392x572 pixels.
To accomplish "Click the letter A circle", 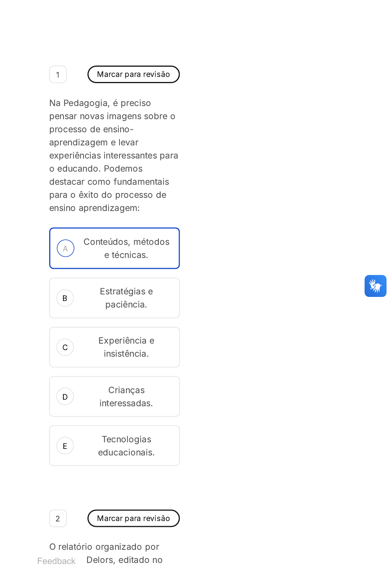I will point(66,248).
